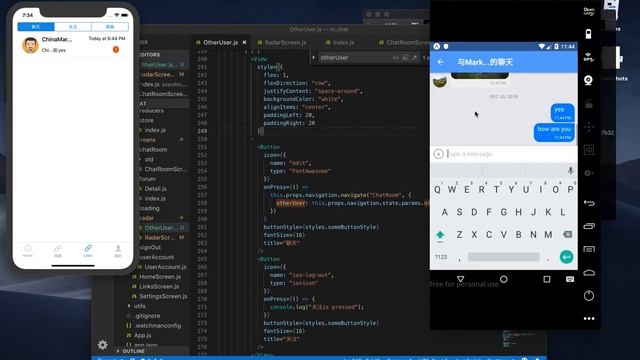
Task: Tap the Android navigation back triangle
Action: (x=460, y=279)
